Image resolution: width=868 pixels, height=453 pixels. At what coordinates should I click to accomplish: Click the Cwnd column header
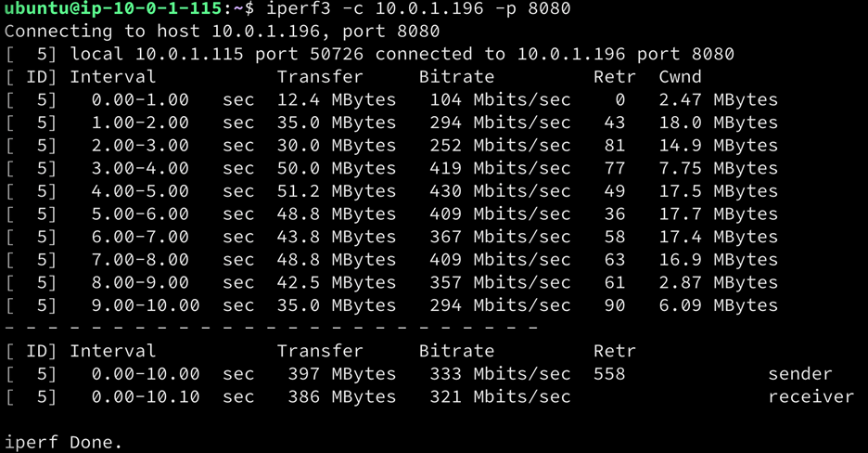tap(680, 77)
